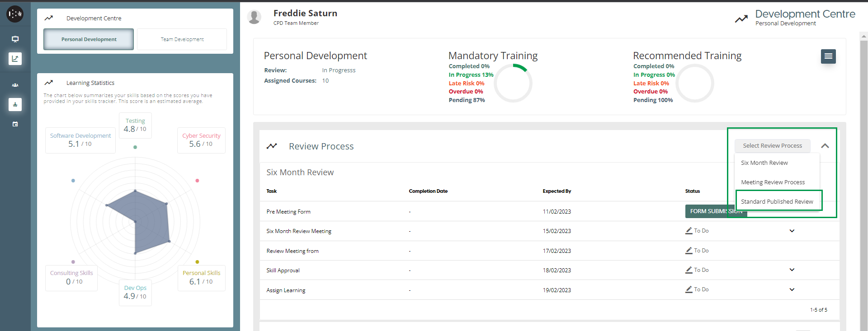Open the hamburger menu on the training card

(x=828, y=56)
